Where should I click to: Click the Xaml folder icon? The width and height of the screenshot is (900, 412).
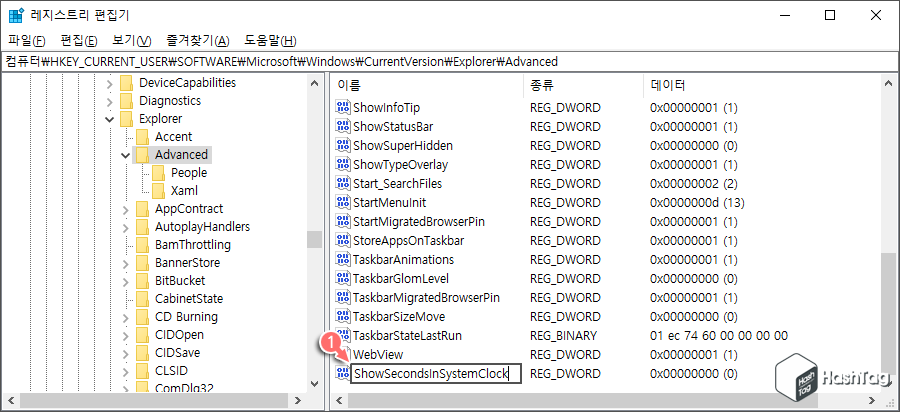(158, 191)
